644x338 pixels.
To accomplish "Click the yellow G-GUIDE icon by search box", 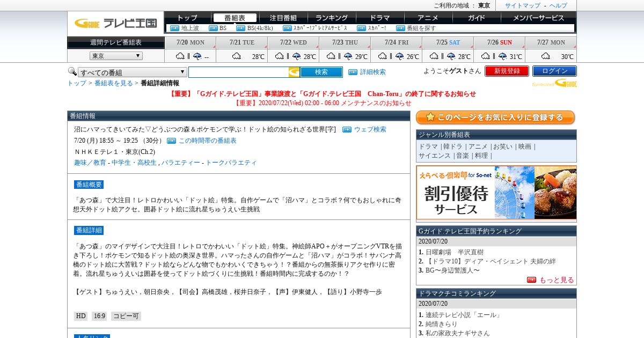I will [x=294, y=72].
